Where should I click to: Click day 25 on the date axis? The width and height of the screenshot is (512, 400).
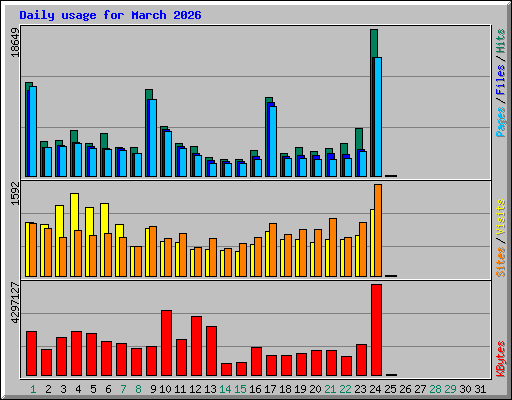390,389
